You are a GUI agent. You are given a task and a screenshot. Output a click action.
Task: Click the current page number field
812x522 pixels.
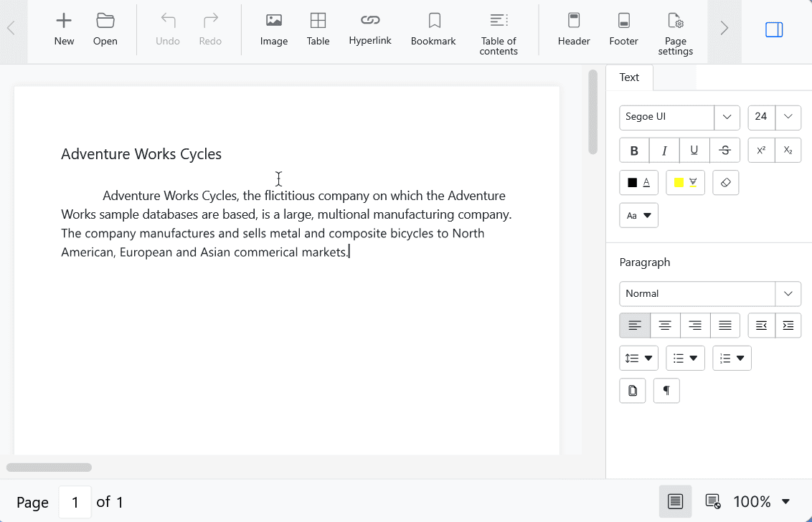75,502
